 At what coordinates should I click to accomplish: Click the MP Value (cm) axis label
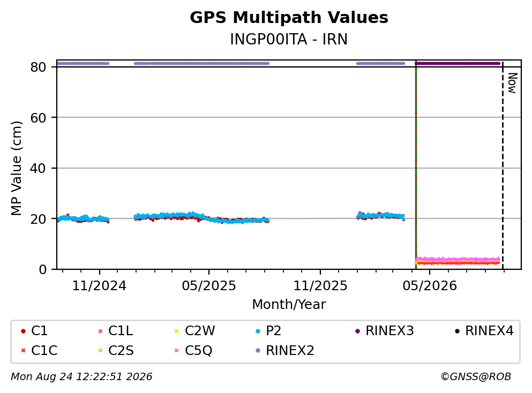tap(16, 168)
